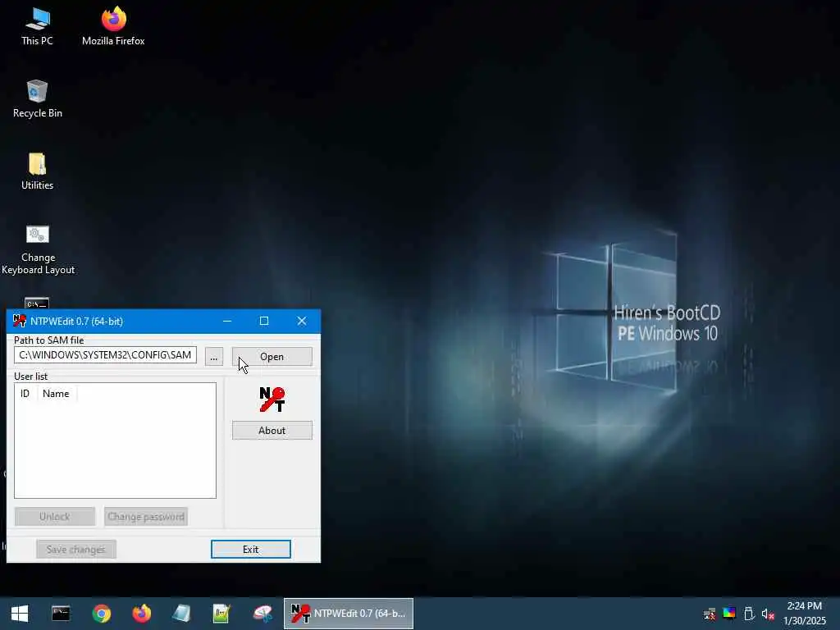Click the USB safely-remove tray icon
The image size is (840, 630).
click(749, 614)
